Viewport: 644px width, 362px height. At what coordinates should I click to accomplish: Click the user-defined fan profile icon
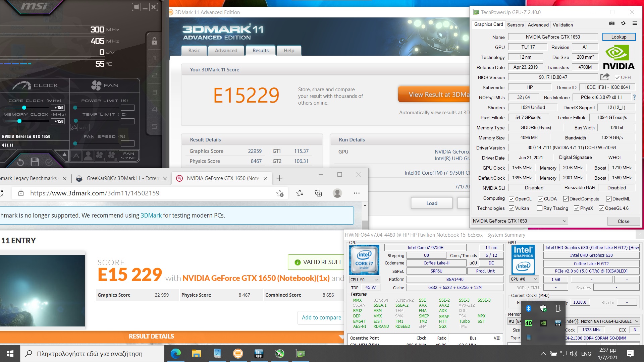(x=88, y=155)
